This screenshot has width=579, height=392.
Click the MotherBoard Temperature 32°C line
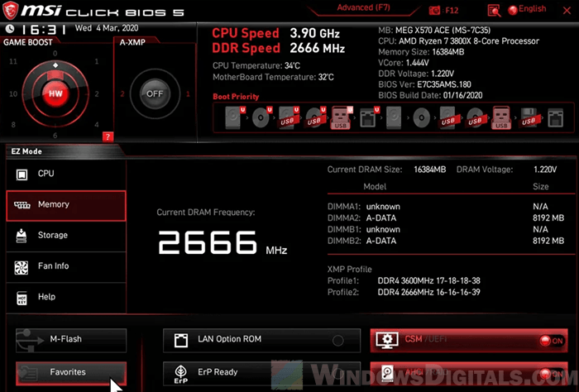pos(273,77)
